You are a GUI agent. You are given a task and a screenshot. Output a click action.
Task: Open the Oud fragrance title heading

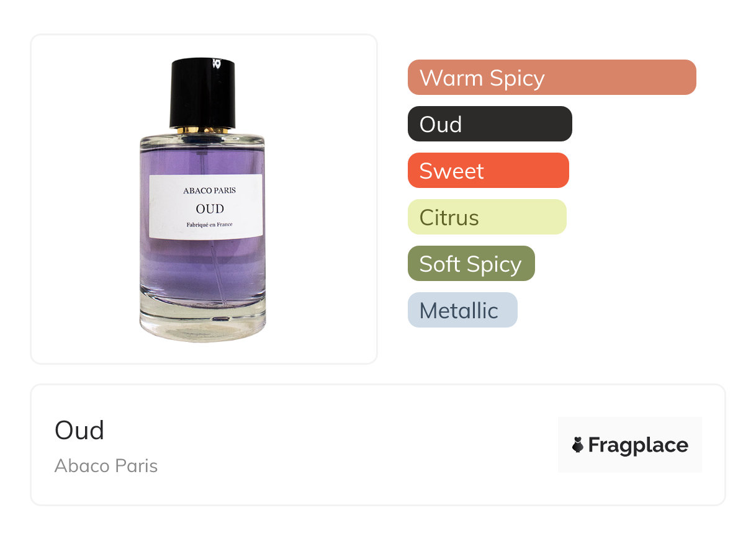click(x=79, y=431)
